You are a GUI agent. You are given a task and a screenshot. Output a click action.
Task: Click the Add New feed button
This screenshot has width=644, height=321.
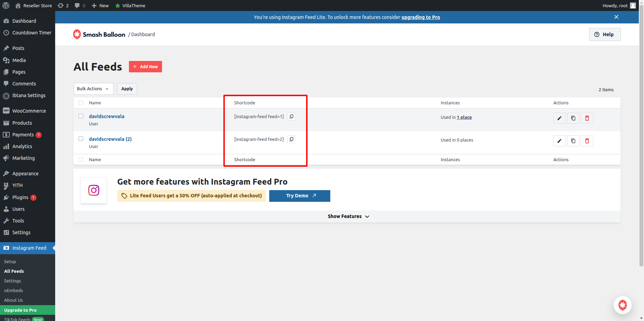145,67
